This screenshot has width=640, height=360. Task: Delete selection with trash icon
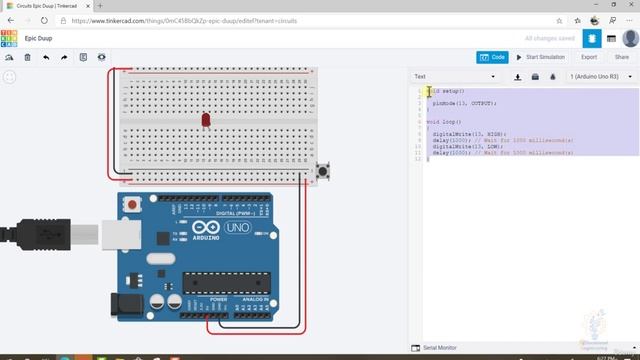coord(27,58)
